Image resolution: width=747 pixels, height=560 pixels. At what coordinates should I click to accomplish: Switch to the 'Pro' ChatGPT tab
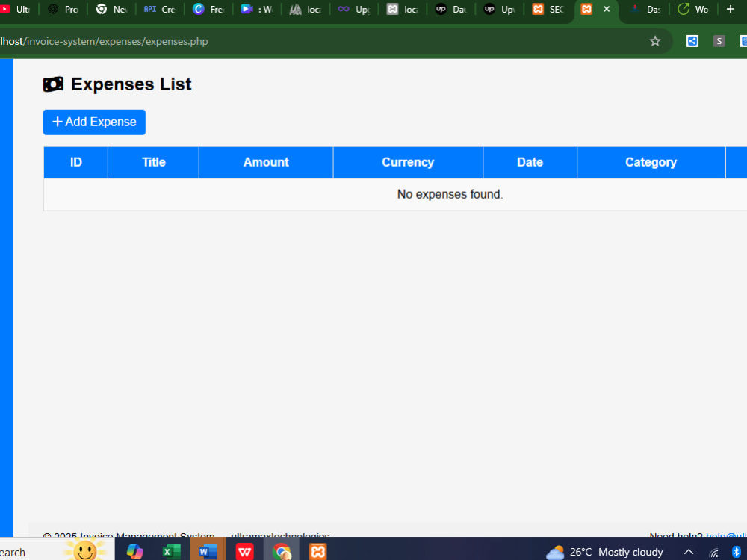(x=63, y=9)
